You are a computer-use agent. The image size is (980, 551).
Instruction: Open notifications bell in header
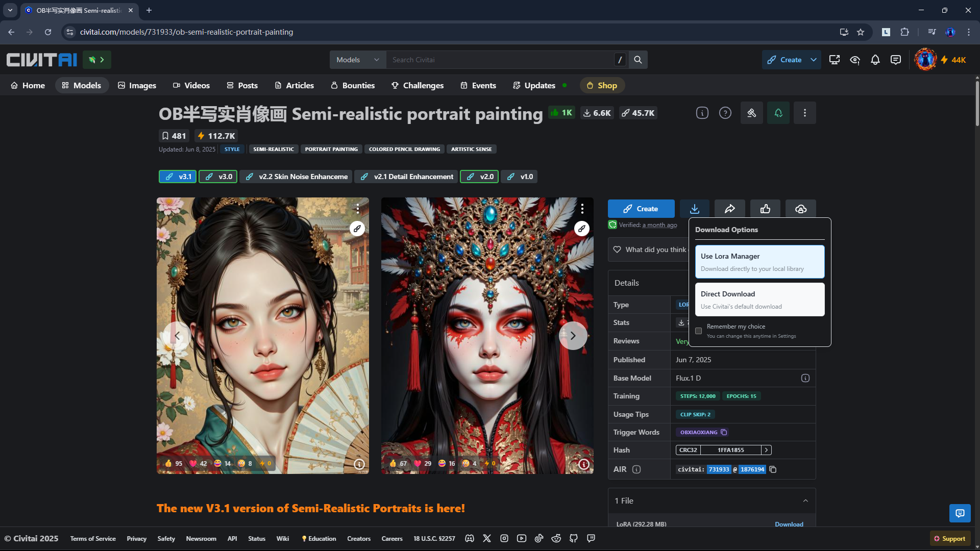tap(875, 60)
